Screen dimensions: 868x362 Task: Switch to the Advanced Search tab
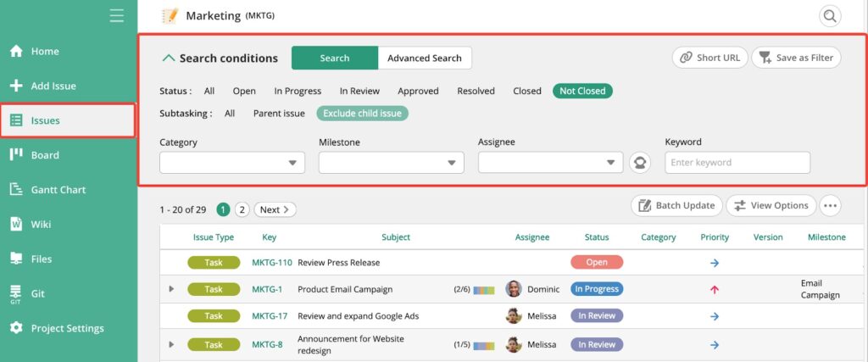425,58
